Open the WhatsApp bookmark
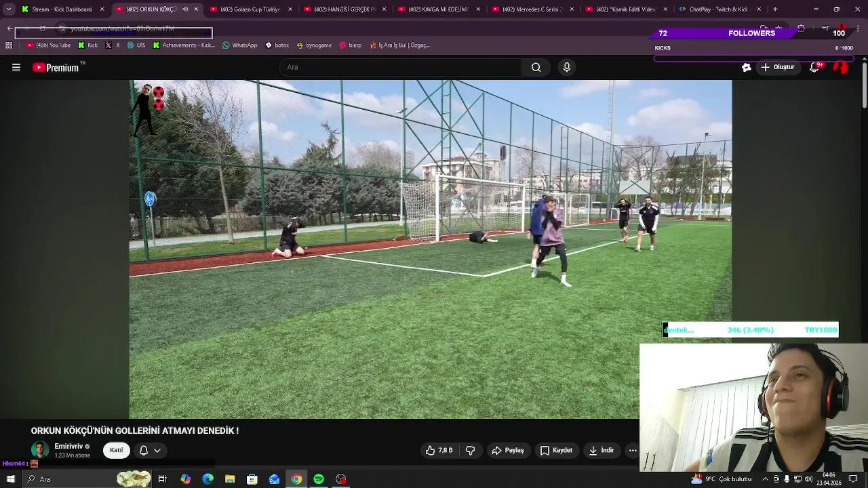868x488 pixels. coord(240,45)
